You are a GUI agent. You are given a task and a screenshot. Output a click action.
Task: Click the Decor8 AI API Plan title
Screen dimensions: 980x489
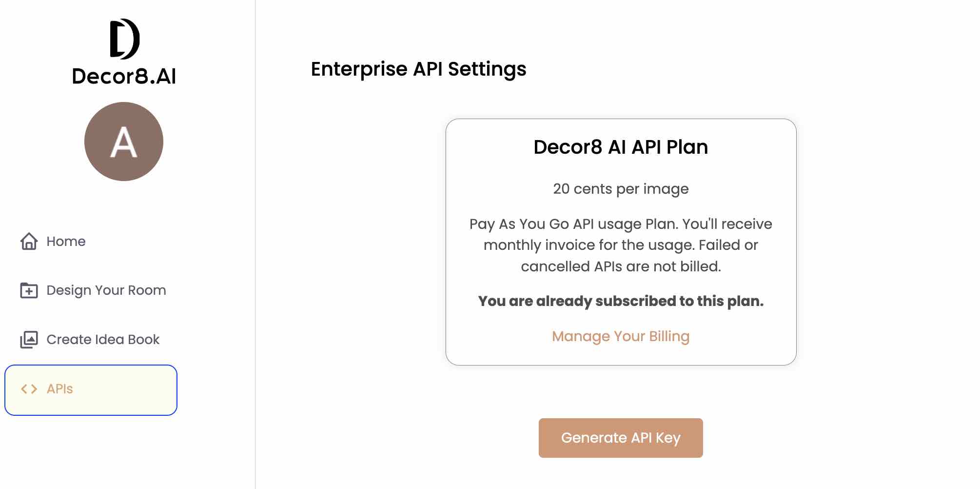point(621,147)
